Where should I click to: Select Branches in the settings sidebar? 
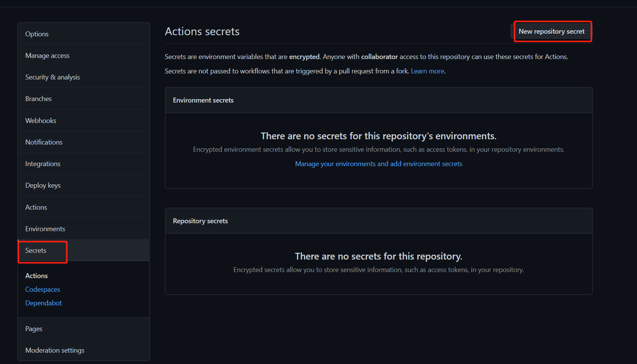pos(39,99)
